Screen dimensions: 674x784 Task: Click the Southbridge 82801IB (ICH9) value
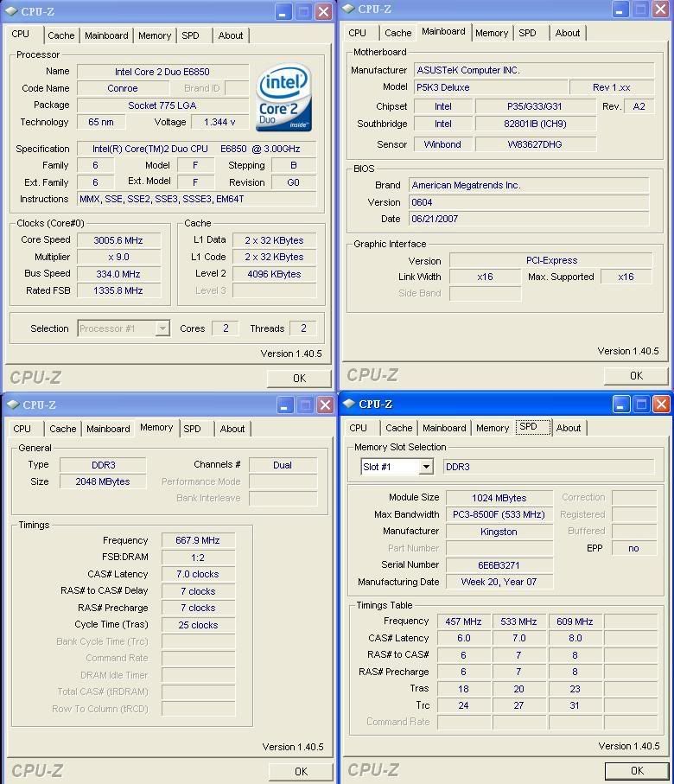[535, 124]
